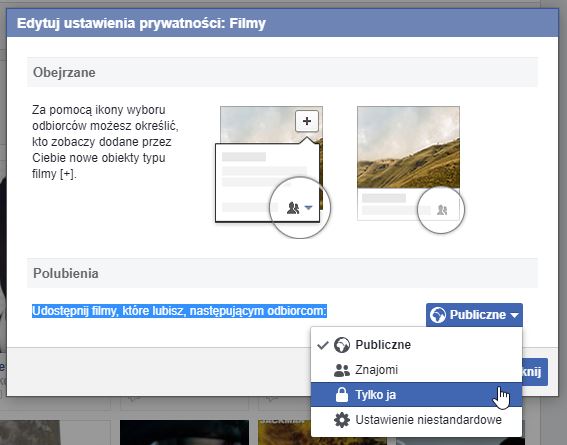
Task: Select Publiczne checked menu entry
Action: point(416,345)
